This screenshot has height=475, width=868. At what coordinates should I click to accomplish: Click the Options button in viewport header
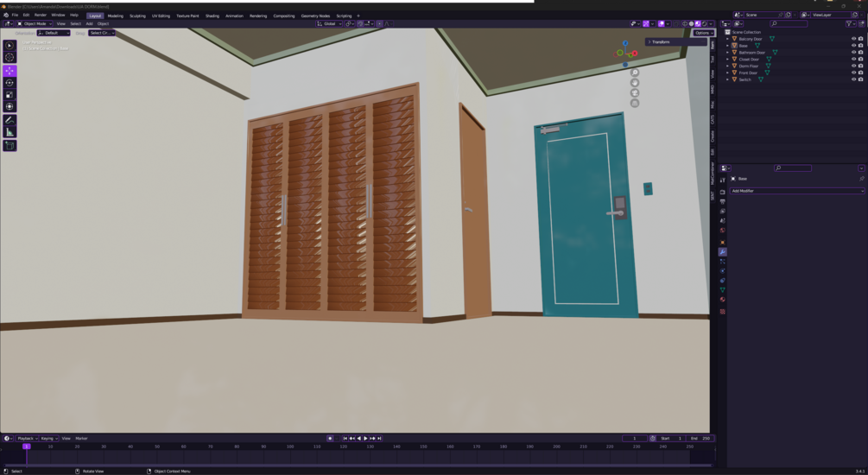click(703, 33)
